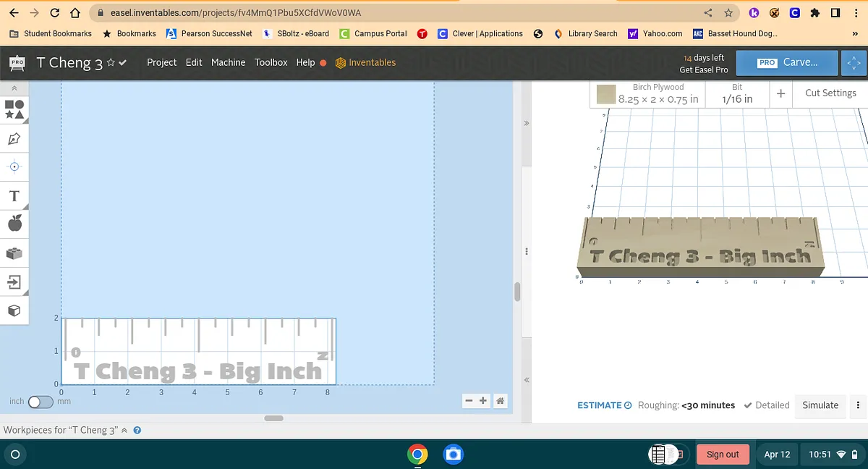Click the Simulate button

tap(820, 405)
